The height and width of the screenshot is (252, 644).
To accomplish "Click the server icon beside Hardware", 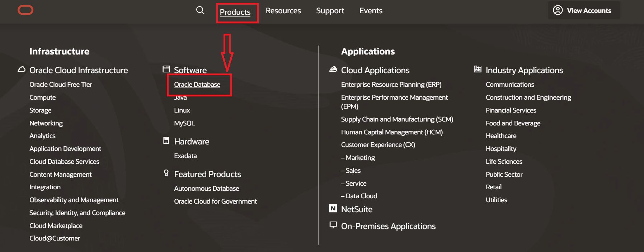I will point(166,141).
